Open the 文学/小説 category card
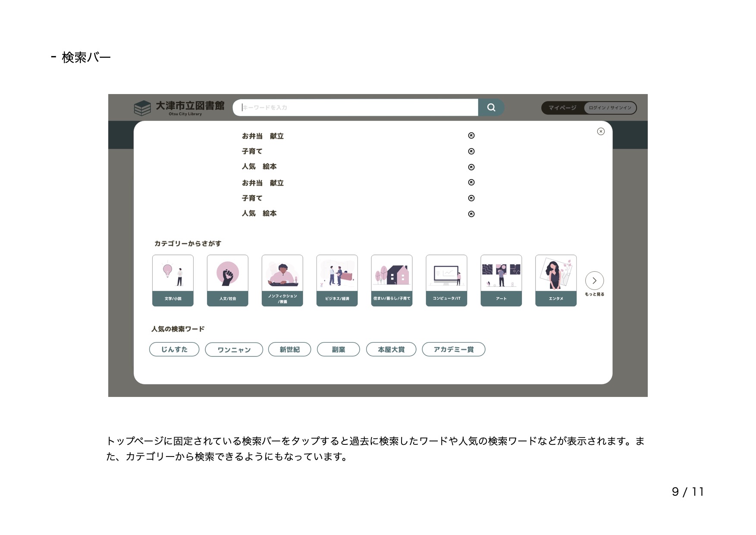The image size is (756, 535). 173,280
